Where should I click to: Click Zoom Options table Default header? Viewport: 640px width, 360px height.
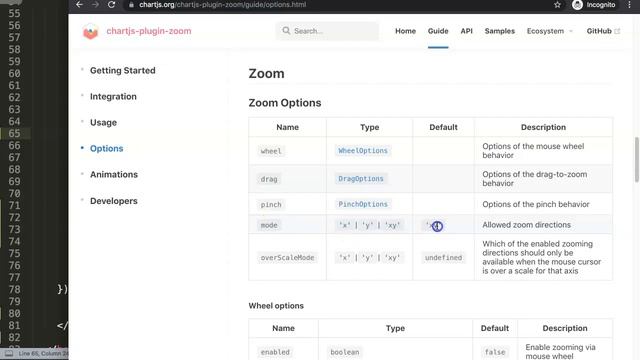pos(443,127)
